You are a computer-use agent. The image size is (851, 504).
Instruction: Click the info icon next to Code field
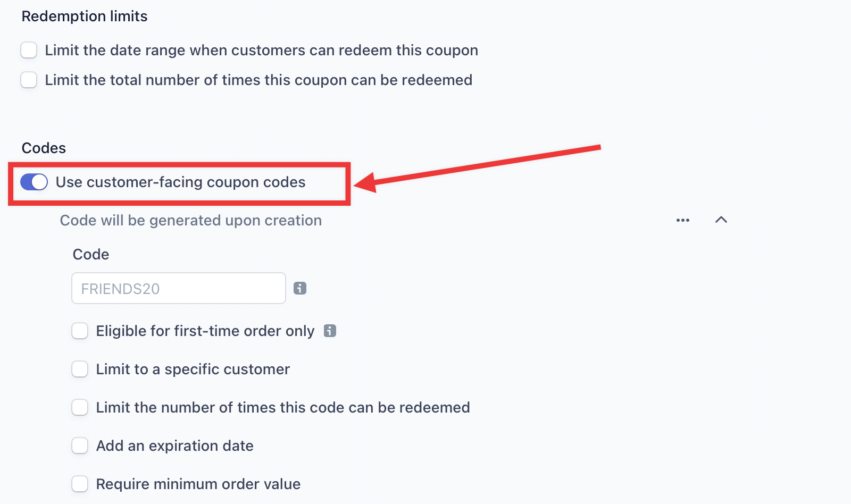(300, 288)
